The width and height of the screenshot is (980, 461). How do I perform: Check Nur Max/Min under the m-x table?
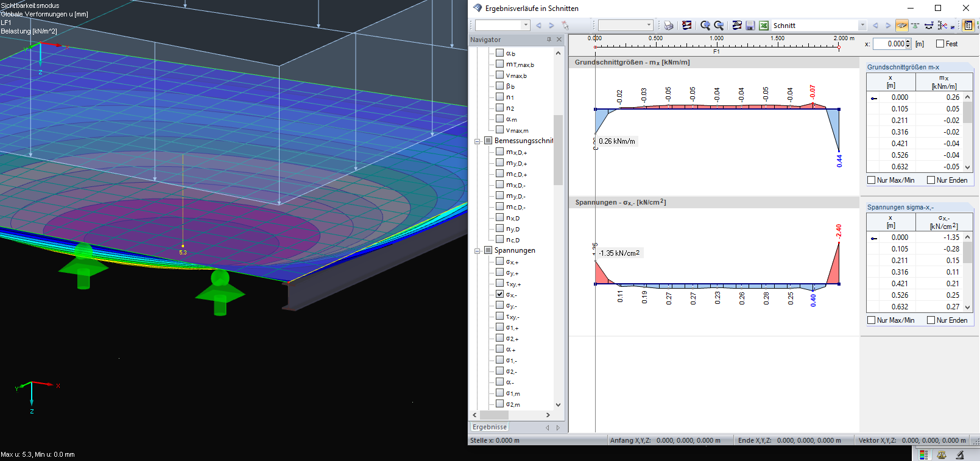point(872,180)
